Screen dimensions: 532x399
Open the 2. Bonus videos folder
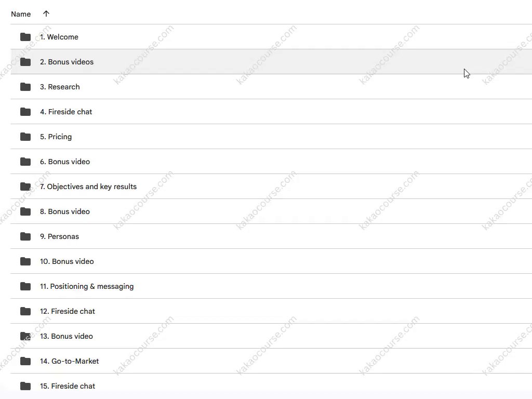[x=66, y=62]
